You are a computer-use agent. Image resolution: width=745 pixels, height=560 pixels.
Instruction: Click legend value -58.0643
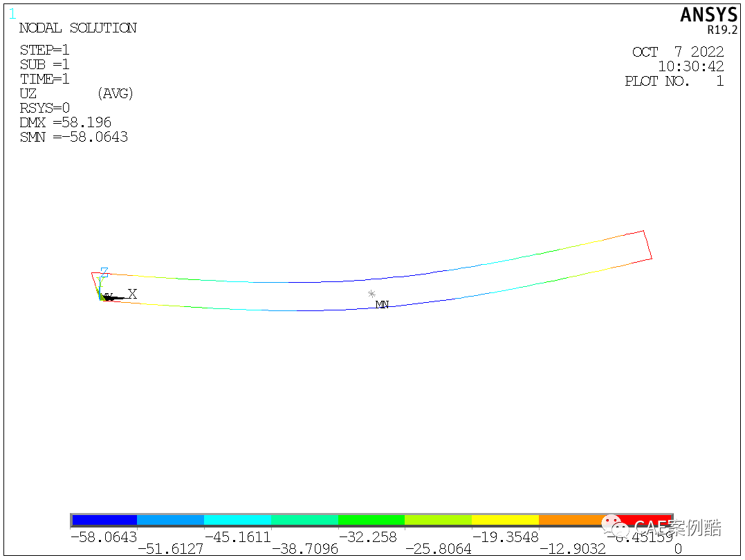[104, 537]
